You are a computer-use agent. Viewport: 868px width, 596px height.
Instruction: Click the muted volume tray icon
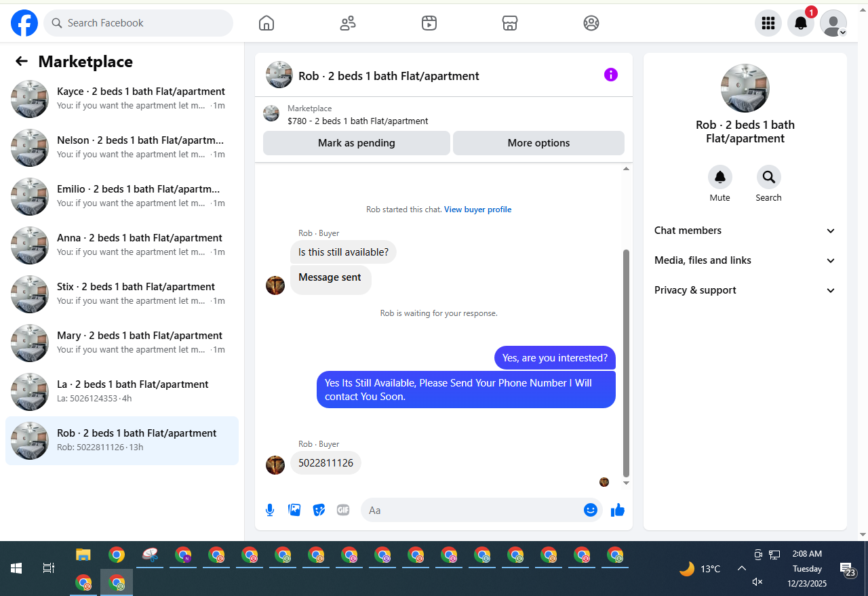pos(757,582)
